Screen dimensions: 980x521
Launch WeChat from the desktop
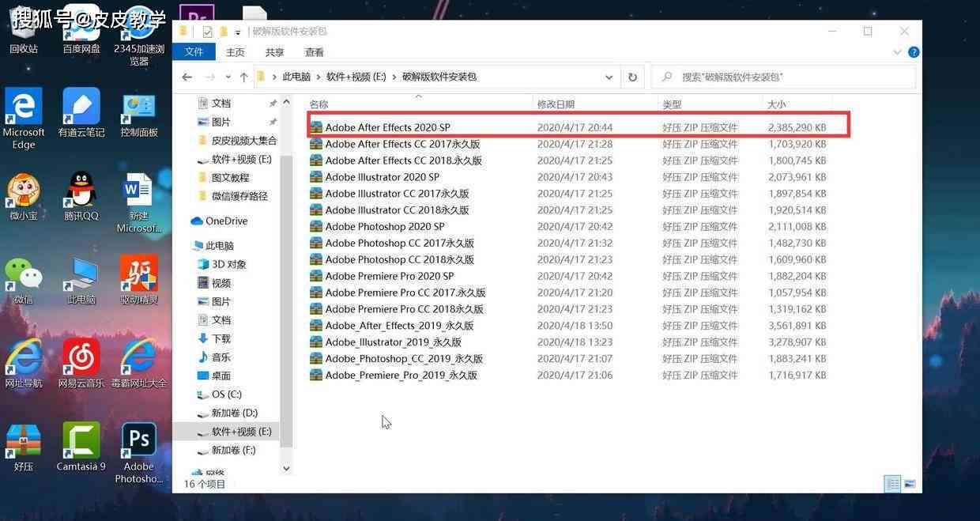coord(24,281)
